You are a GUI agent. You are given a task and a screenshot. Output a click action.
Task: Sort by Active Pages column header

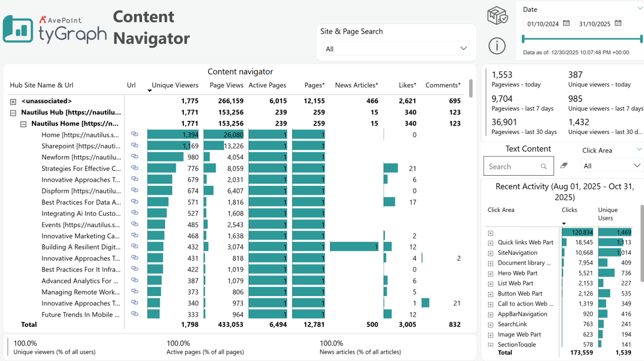click(267, 85)
